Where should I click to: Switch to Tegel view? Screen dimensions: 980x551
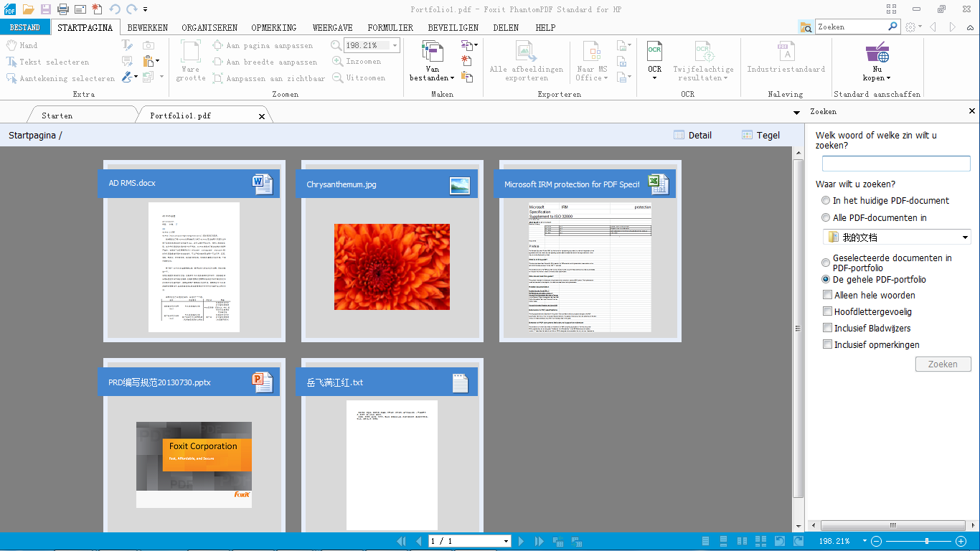point(761,135)
